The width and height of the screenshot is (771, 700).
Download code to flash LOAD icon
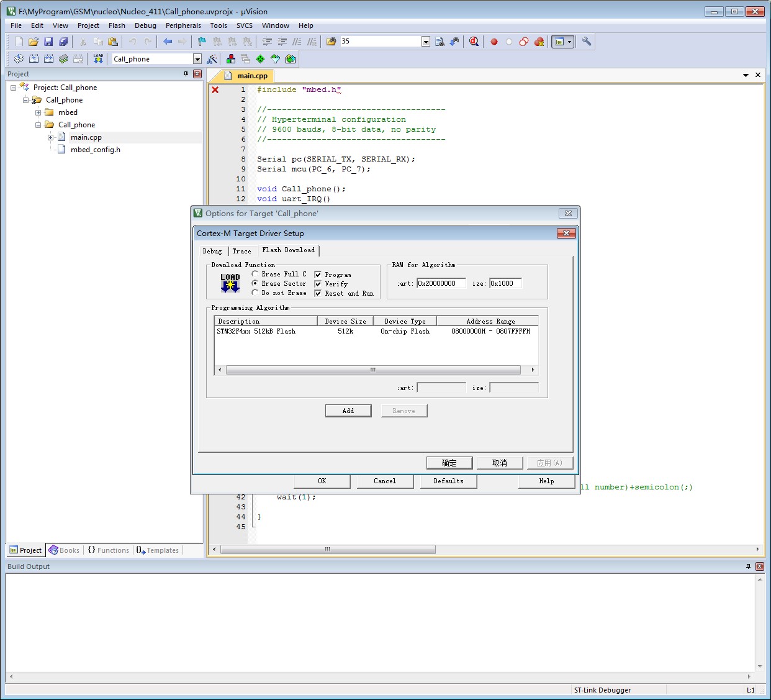(98, 59)
